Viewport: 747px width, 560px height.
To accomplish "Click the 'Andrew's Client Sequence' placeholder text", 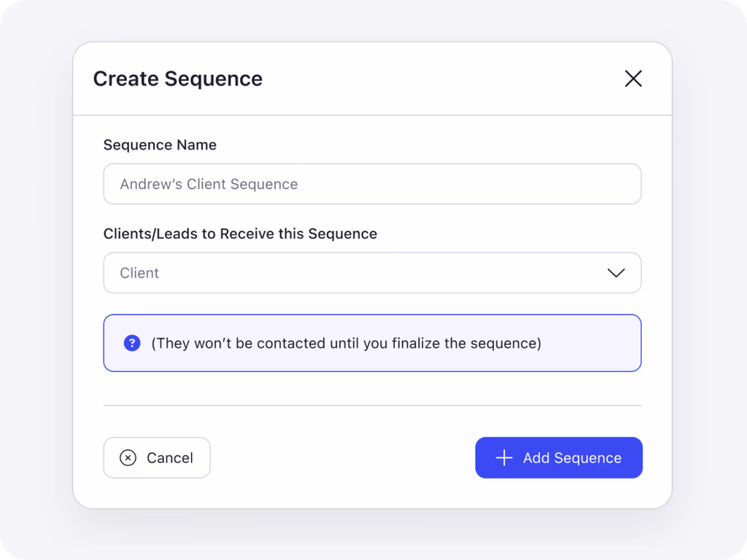I will click(209, 184).
